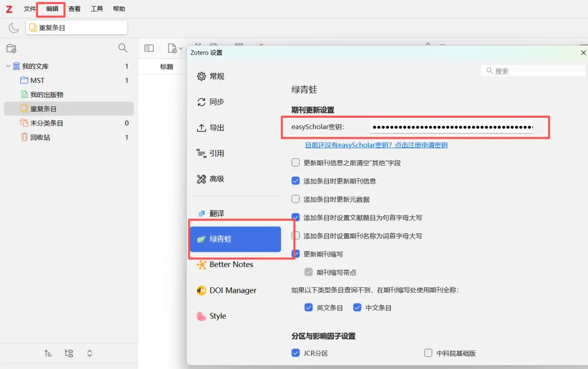588x369 pixels.
Task: Click the tree hierarchy icon at the bottom of the sidebar
Action: click(x=69, y=353)
